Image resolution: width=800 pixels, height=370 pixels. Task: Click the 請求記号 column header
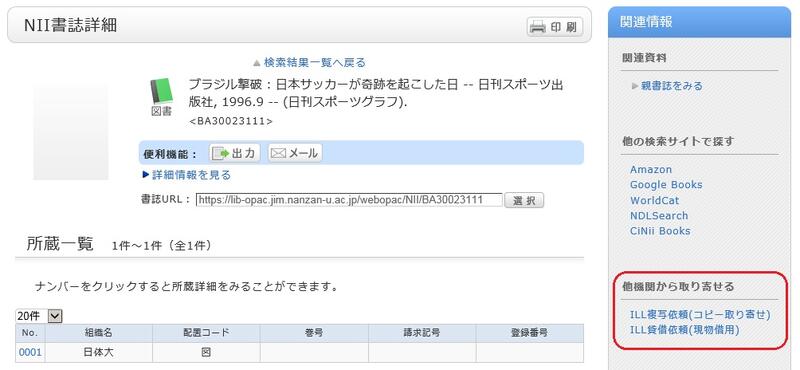[422, 333]
